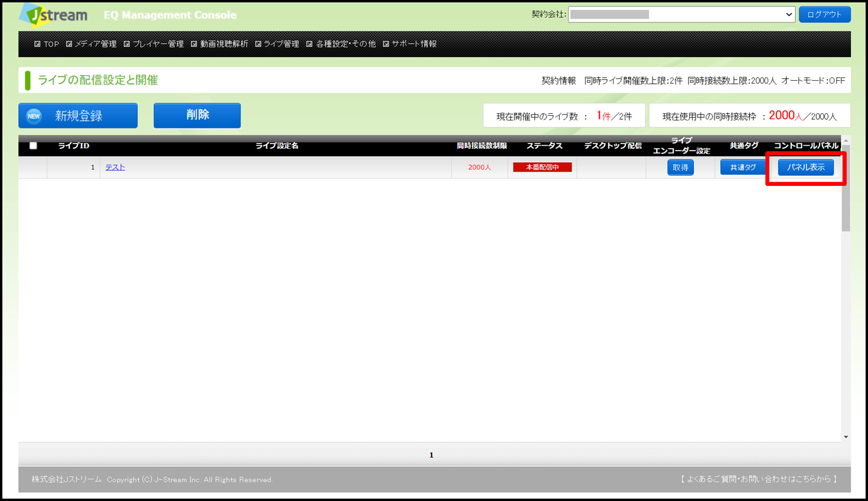Click the scrollbar down arrow
This screenshot has width=868, height=501.
point(846,437)
